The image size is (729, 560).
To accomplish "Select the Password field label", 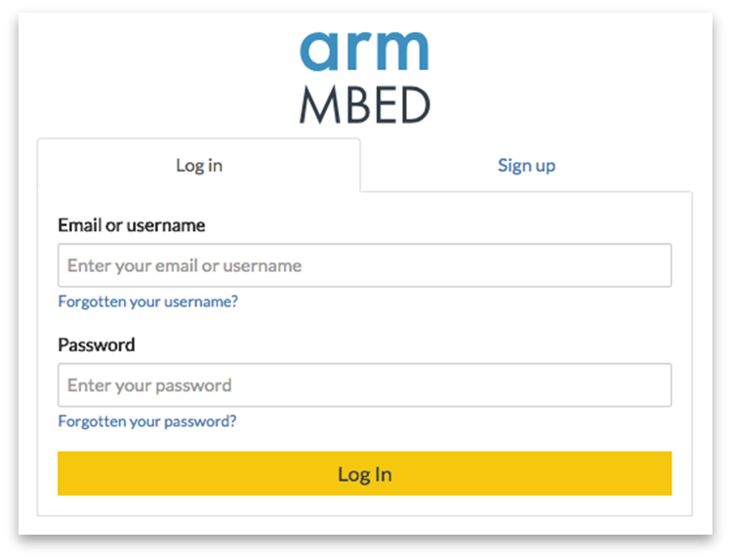I will click(x=97, y=344).
